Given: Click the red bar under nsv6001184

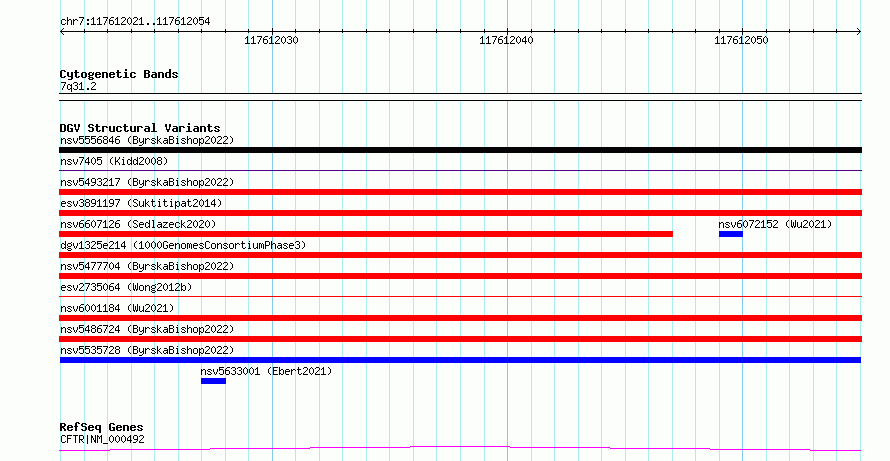Looking at the screenshot, I should (460, 318).
